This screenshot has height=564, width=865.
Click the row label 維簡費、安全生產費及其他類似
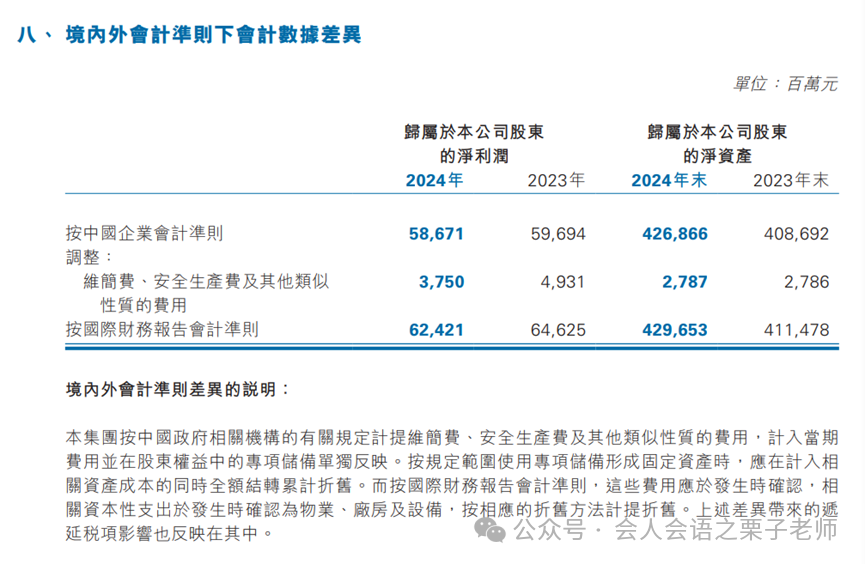click(206, 281)
